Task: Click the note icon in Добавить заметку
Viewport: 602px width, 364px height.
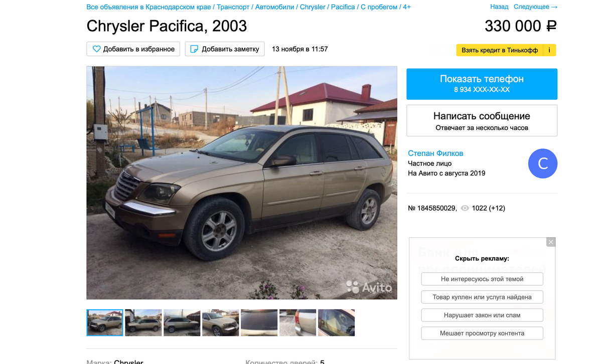Action: pos(194,49)
